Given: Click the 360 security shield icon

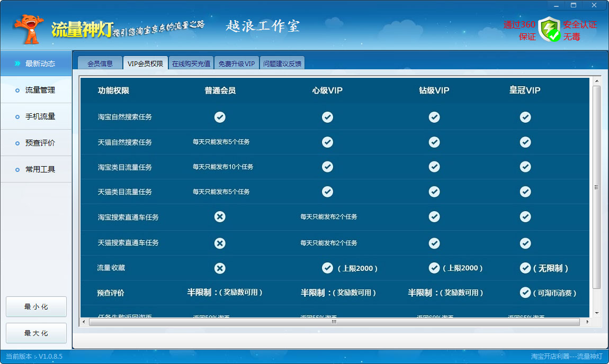Looking at the screenshot, I should point(549,30).
